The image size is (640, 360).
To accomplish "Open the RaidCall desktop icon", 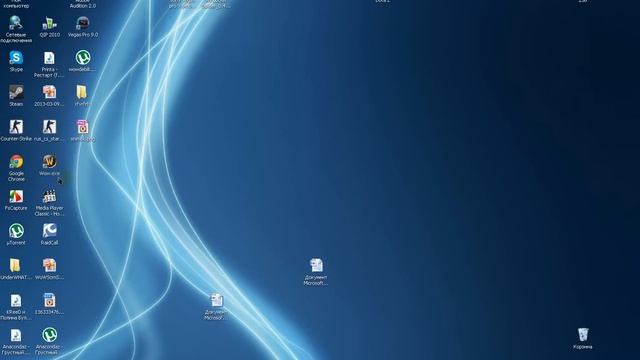I will point(49,231).
